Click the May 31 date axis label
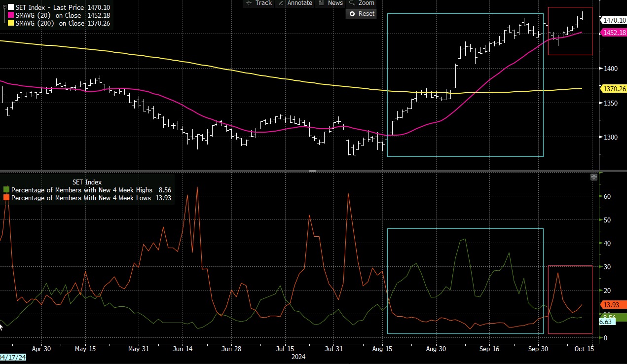The image size is (627, 364). (138, 349)
